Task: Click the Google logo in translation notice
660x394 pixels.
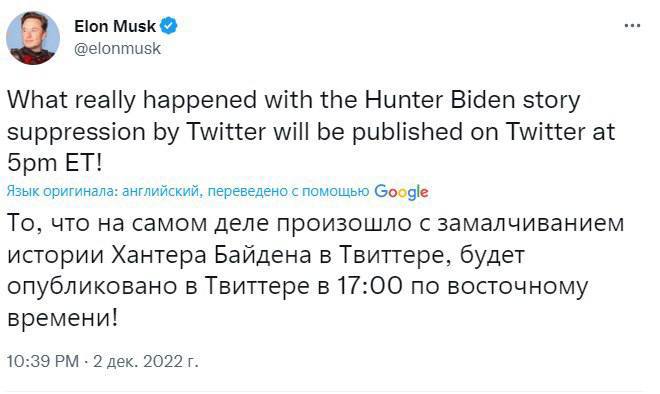Action: tap(401, 192)
